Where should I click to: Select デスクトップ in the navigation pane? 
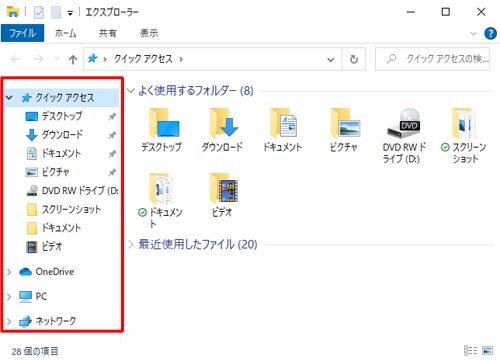click(x=62, y=116)
